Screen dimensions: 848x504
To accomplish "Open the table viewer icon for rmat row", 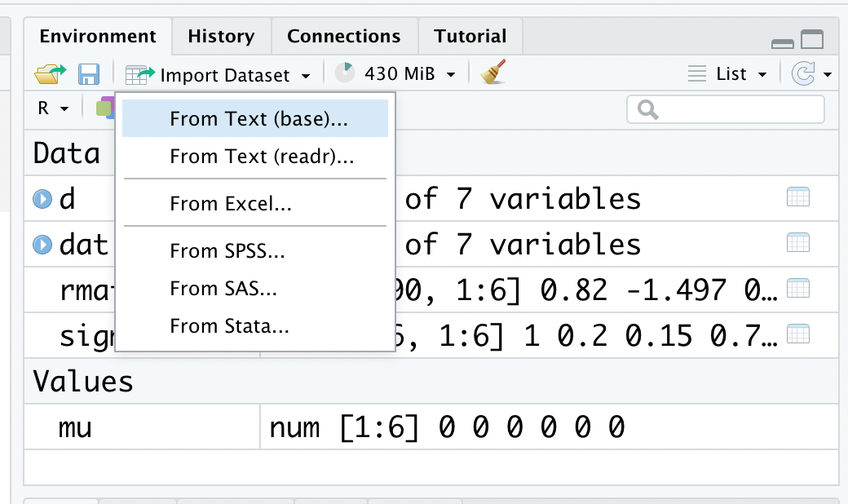I will tap(797, 289).
